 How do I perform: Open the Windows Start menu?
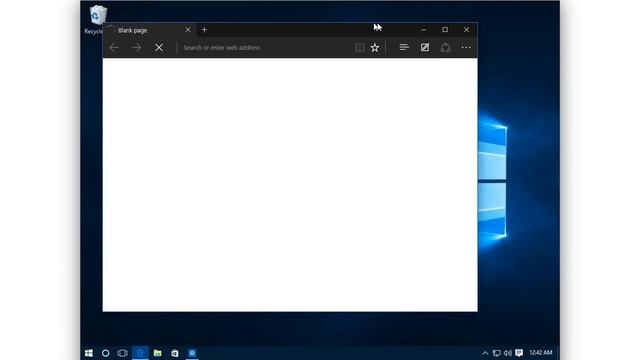(x=89, y=353)
